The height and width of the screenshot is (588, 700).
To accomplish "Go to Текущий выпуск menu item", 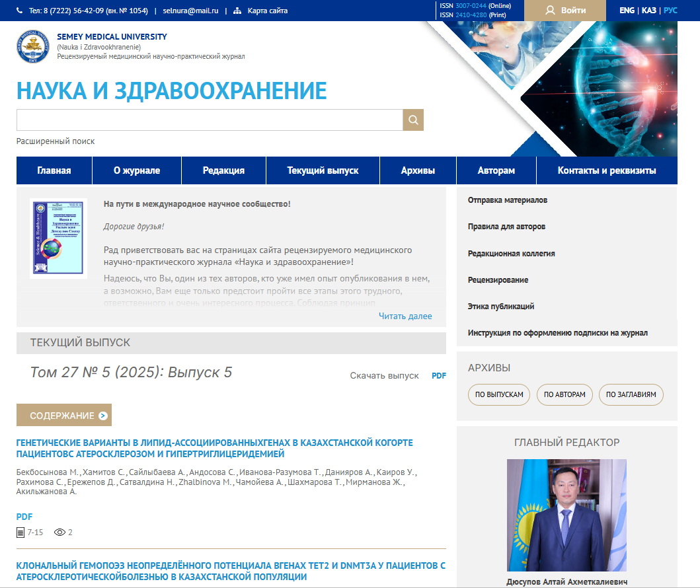I will coord(323,170).
